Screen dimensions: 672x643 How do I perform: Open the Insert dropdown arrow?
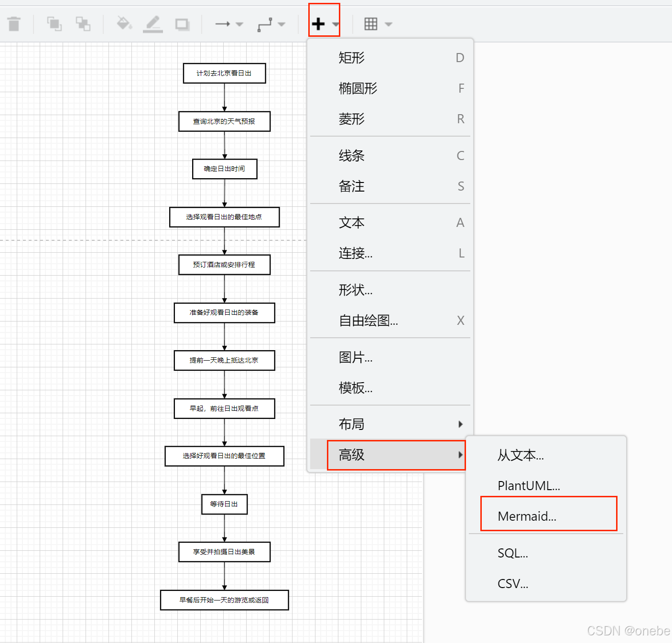click(x=336, y=24)
